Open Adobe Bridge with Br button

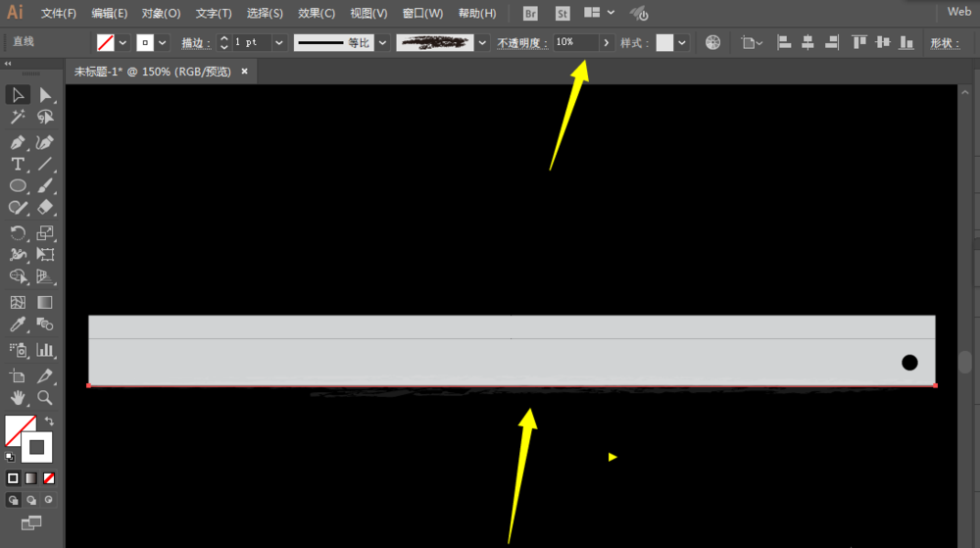pyautogui.click(x=530, y=13)
